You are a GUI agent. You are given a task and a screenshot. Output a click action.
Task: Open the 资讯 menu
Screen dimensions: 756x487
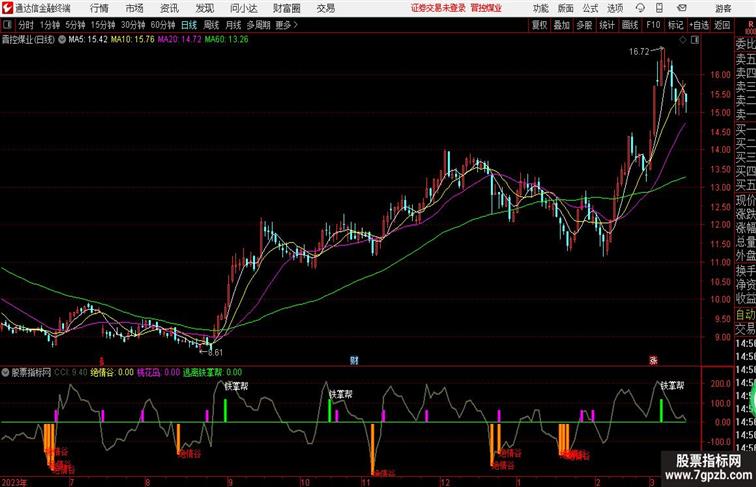click(169, 8)
